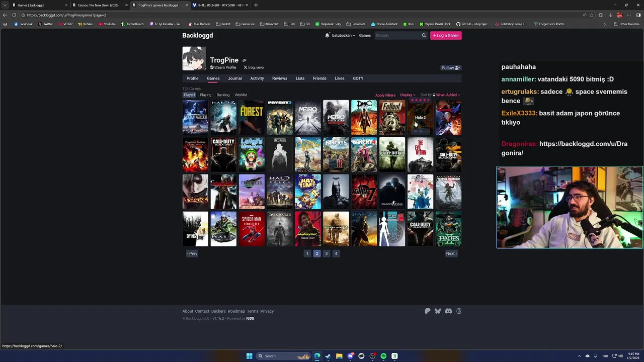644x362 pixels.
Task: Switch to the Journal tab
Action: (x=235, y=78)
